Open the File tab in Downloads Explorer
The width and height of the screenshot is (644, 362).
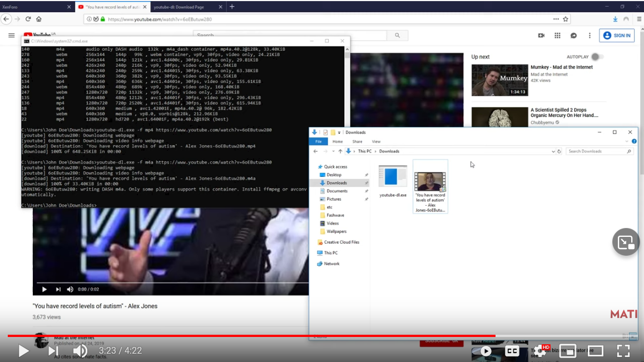[318, 141]
